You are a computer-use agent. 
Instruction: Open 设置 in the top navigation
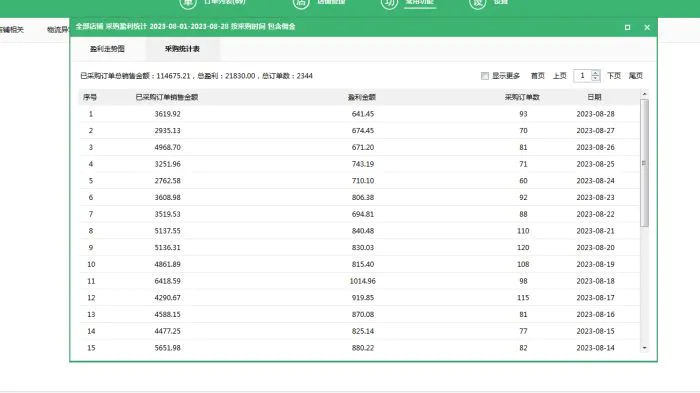point(500,2)
